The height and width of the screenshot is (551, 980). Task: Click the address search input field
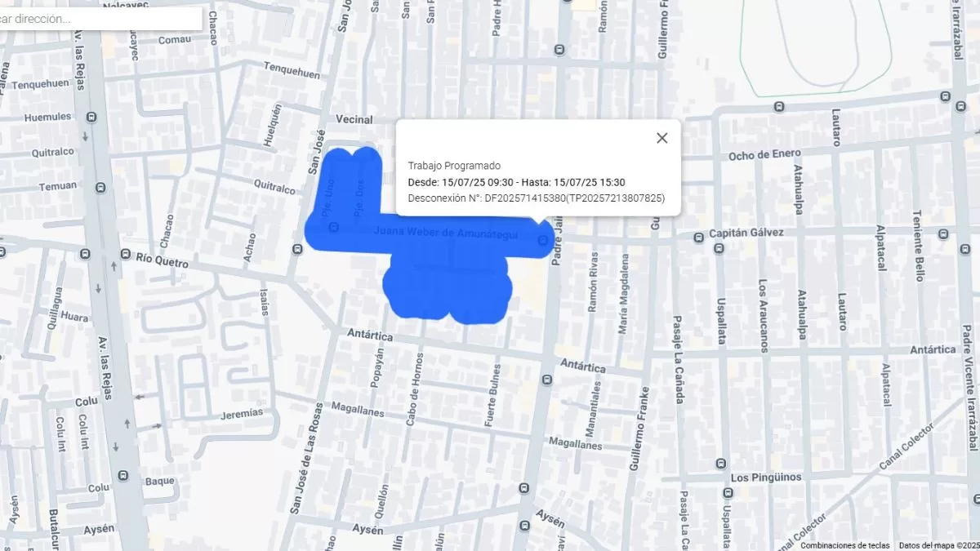click(x=100, y=19)
